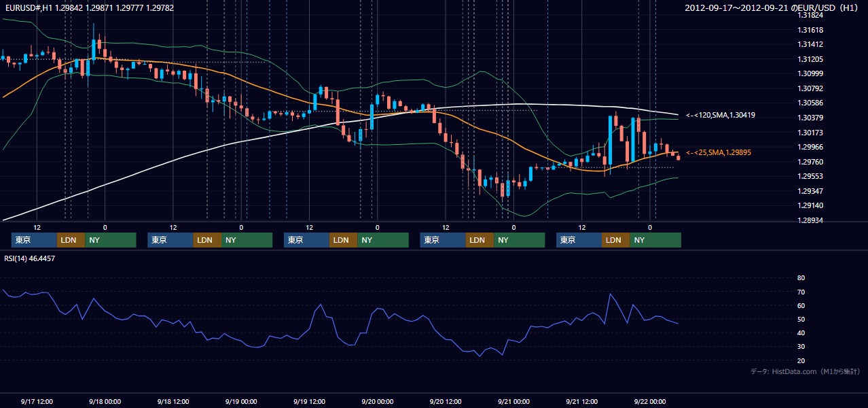Screen dimensions: 868x408
Task: Select the 9/19 12:00 time axis label
Action: 309,401
